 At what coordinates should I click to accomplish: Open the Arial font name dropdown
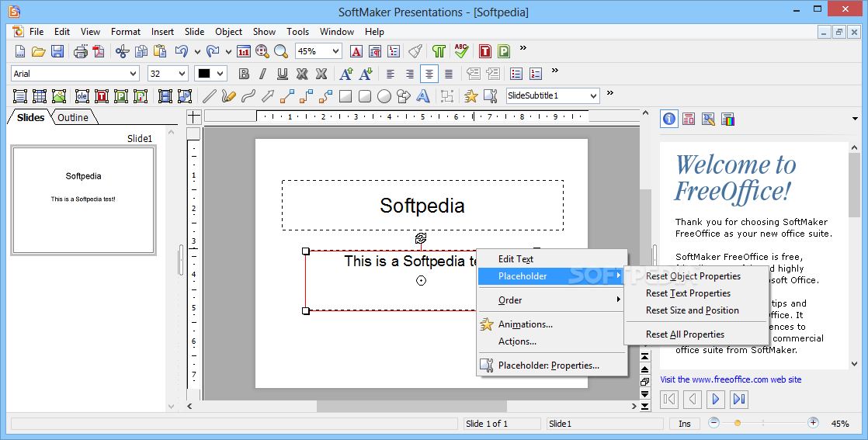pyautogui.click(x=134, y=74)
